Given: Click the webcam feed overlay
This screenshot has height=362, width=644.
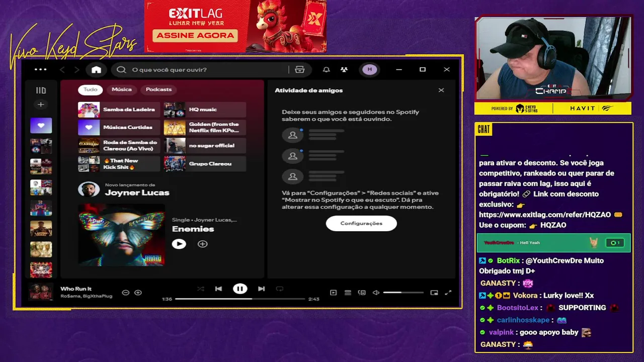Looking at the screenshot, I should pos(553,58).
